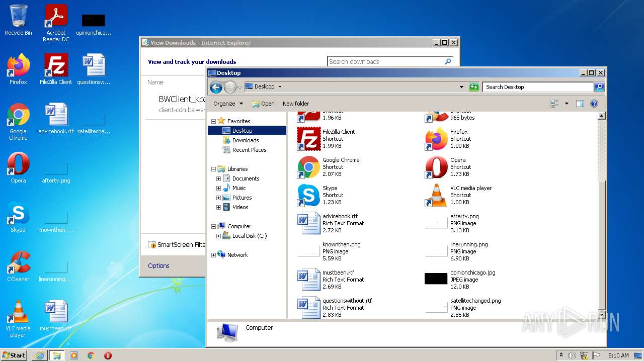Click New folder in Explorer toolbar
This screenshot has width=644, height=362.
click(296, 104)
